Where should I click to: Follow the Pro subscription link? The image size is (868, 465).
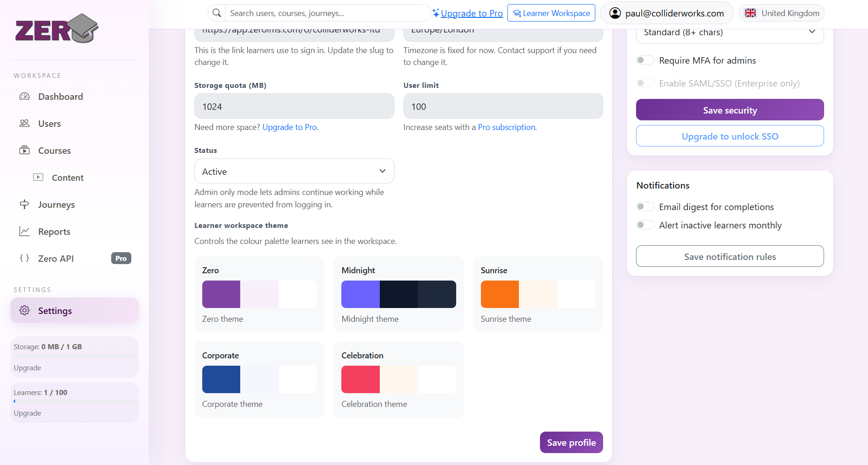pos(507,127)
